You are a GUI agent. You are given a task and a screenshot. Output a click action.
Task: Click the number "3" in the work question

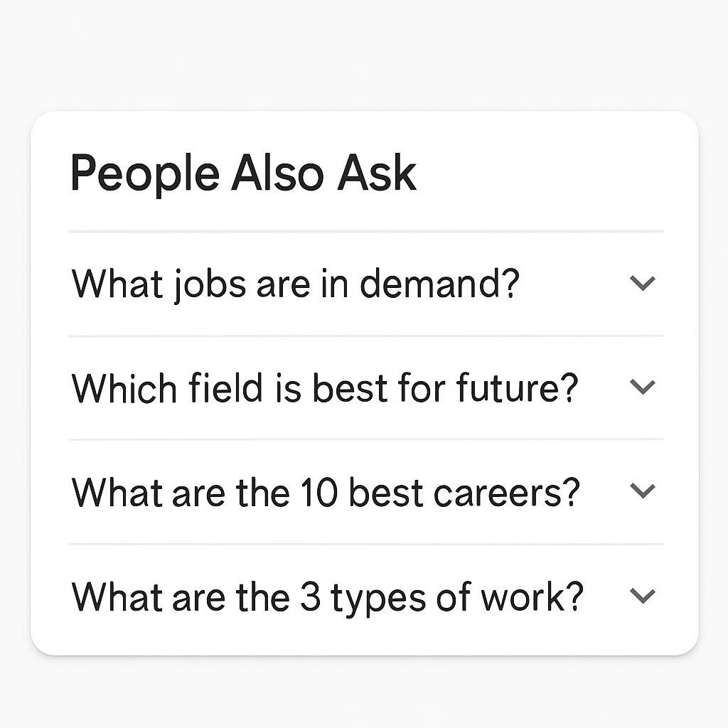[311, 596]
